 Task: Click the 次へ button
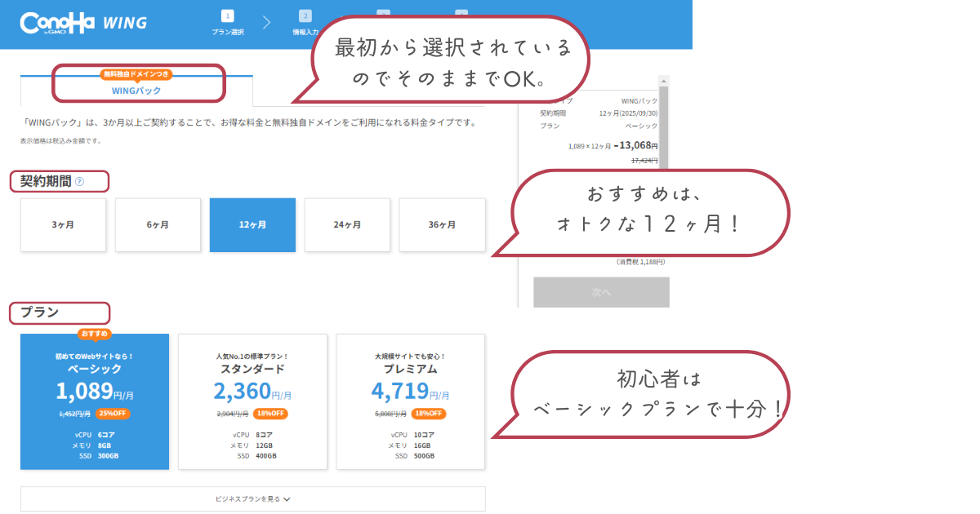point(601,292)
